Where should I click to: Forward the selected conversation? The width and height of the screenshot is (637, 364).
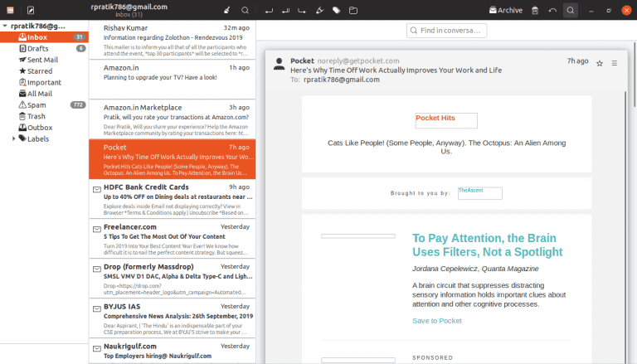click(302, 10)
